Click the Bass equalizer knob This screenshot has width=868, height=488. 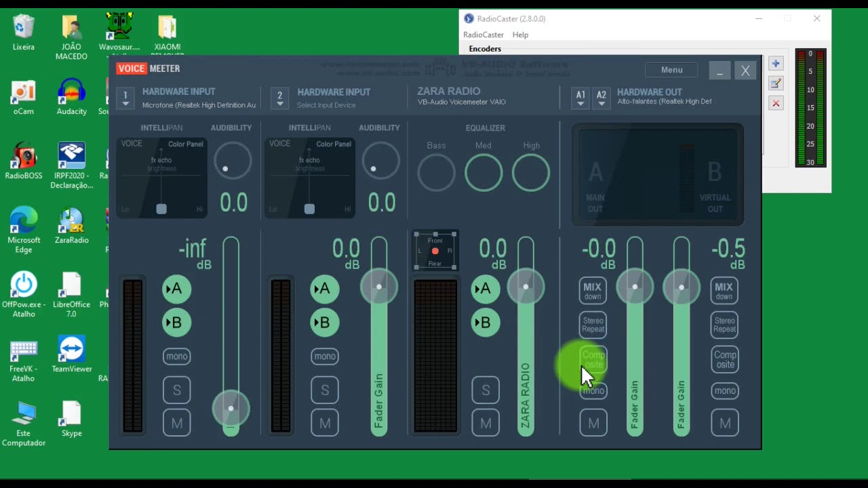(436, 173)
